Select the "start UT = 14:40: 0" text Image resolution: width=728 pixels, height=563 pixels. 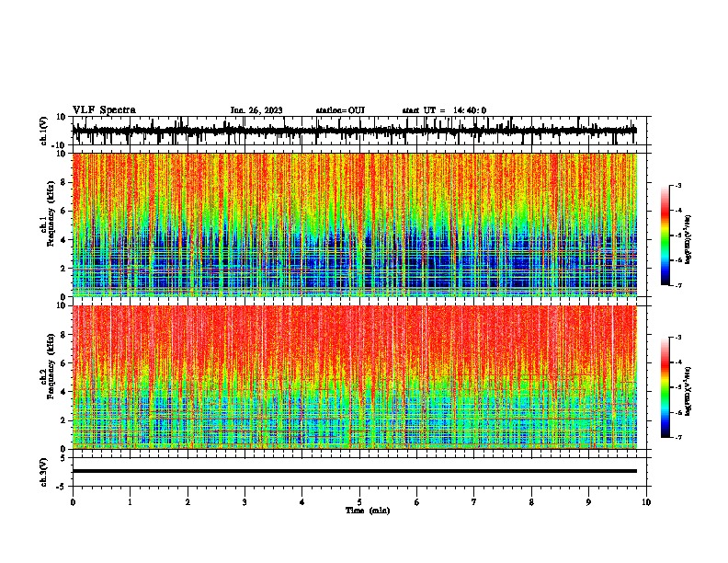pos(444,110)
